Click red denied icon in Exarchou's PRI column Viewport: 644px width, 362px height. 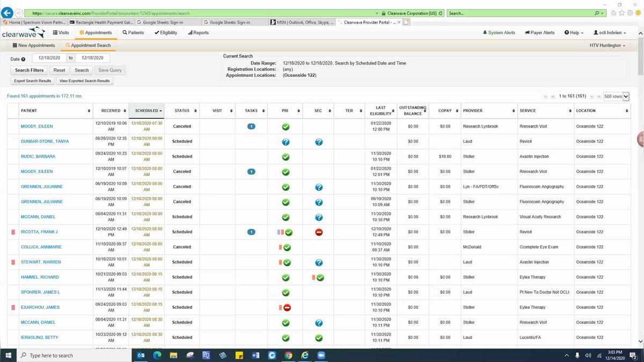click(x=287, y=308)
